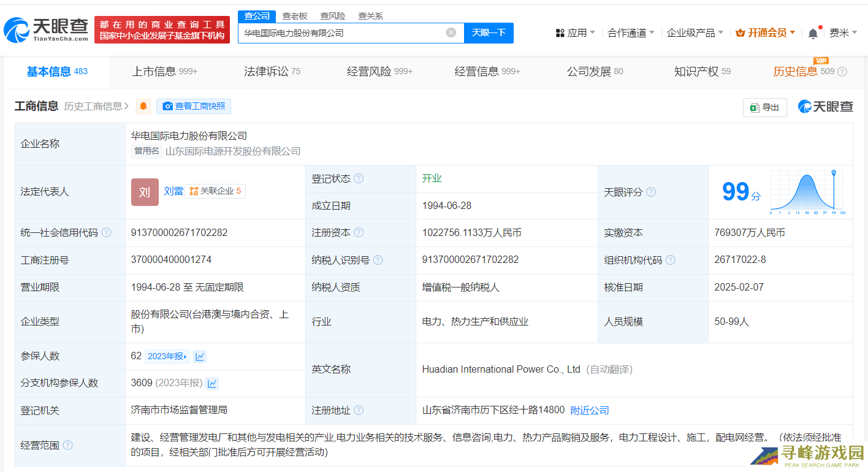Image resolution: width=868 pixels, height=472 pixels.
Task: Expand the 企业级产品 dropdown
Action: [x=695, y=32]
